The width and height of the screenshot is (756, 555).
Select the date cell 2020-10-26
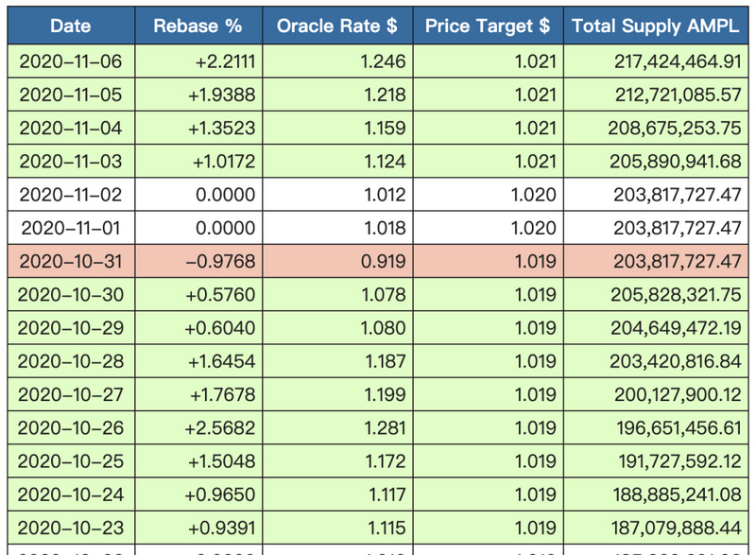pos(71,427)
